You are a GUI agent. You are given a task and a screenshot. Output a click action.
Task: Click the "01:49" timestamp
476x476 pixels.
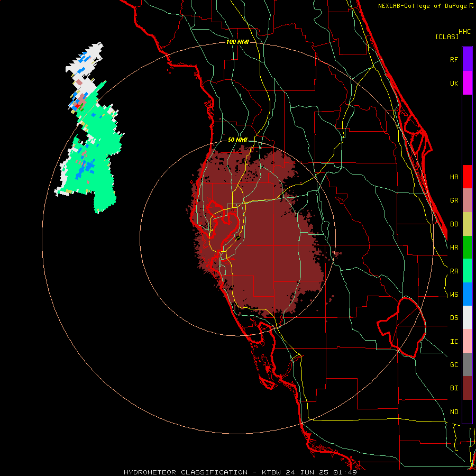pyautogui.click(x=345, y=472)
